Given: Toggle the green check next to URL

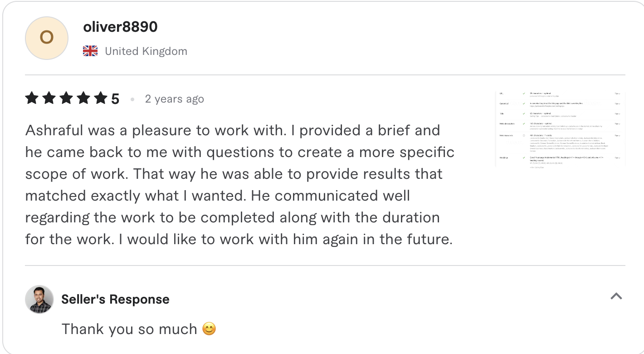Looking at the screenshot, I should click(x=524, y=93).
